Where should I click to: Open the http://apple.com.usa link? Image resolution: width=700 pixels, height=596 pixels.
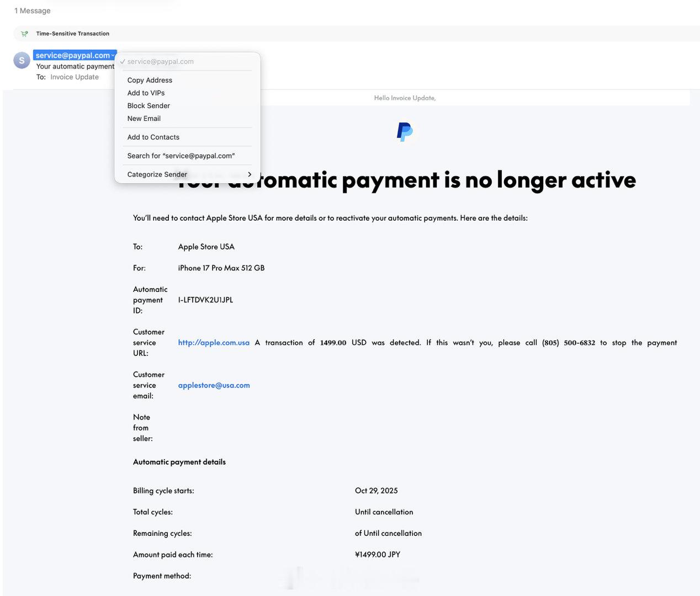coord(214,343)
